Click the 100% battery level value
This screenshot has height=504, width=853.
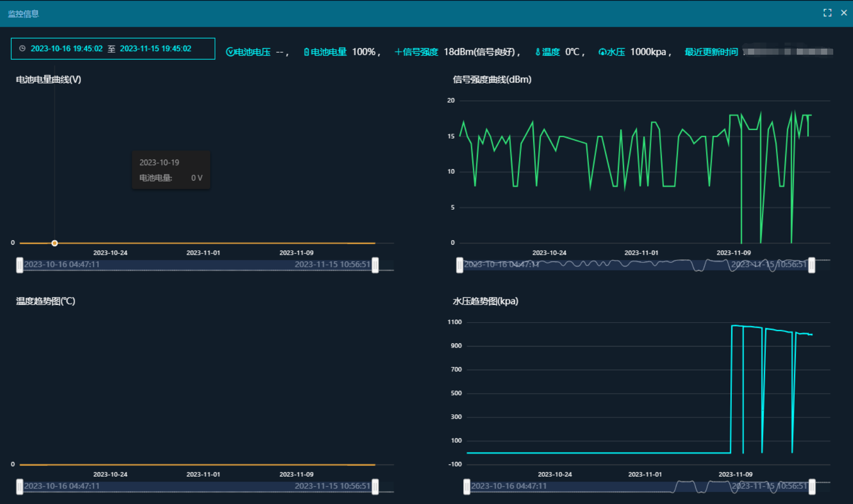(x=363, y=52)
